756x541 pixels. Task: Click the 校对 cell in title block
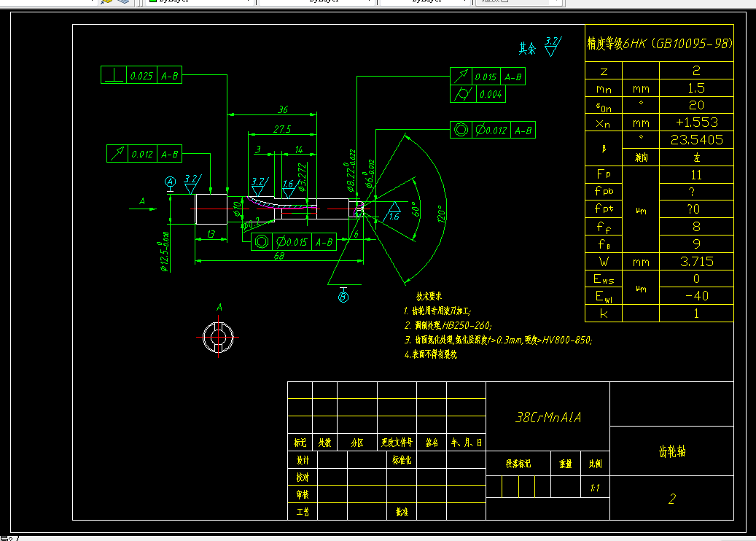pyautogui.click(x=303, y=478)
